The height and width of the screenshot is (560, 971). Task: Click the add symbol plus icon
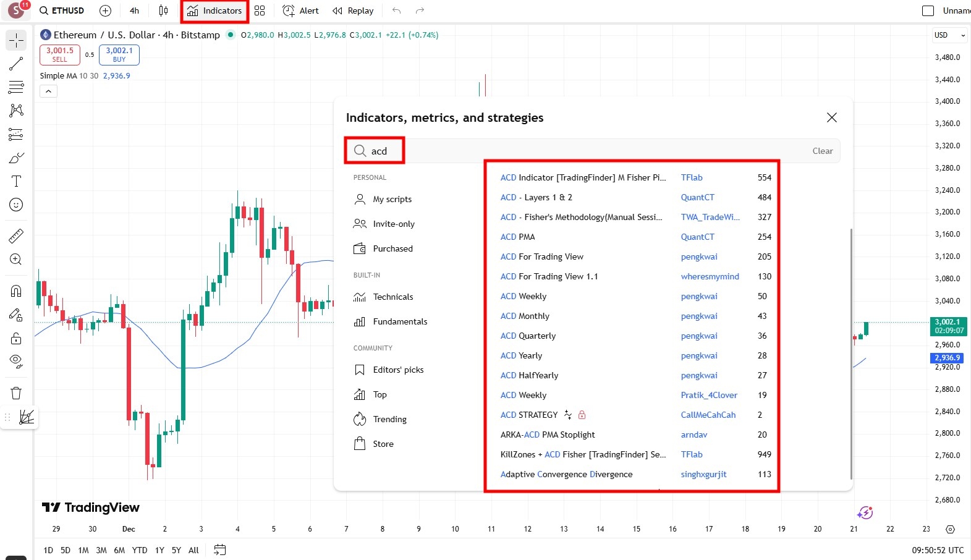pyautogui.click(x=106, y=11)
